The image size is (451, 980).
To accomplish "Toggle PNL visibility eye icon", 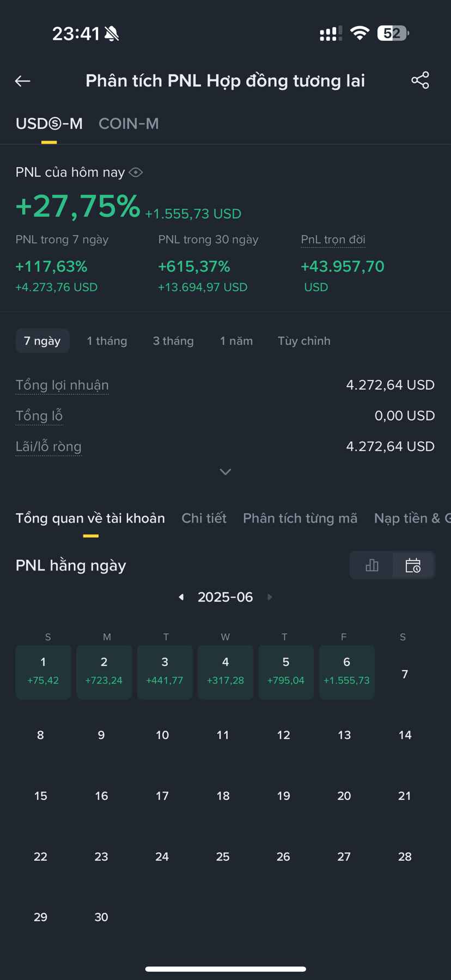I will pyautogui.click(x=136, y=173).
